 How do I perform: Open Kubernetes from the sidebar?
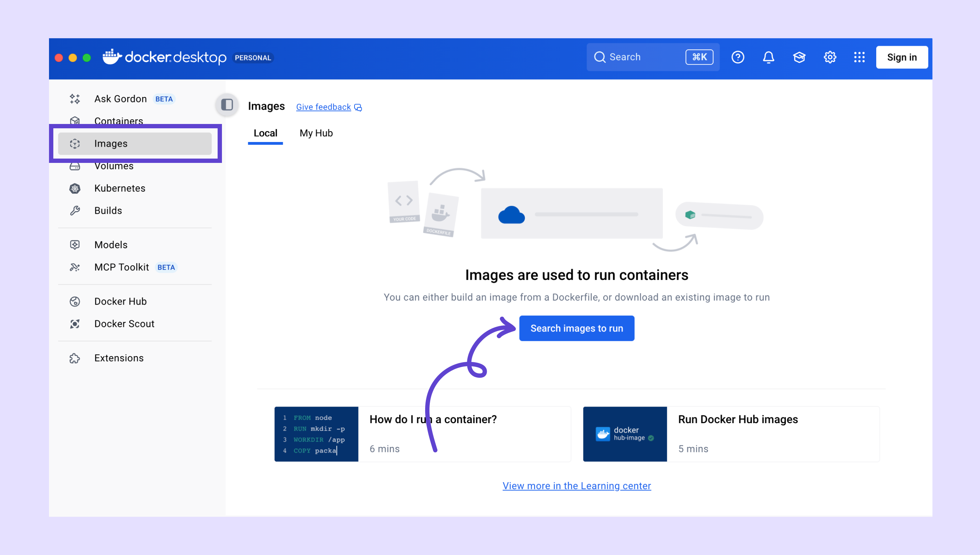tap(120, 188)
